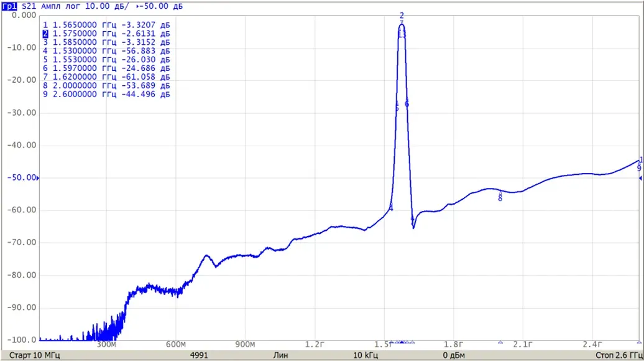Click the -100.0 bottom Y-axis label
The height and width of the screenshot is (361, 644).
22,340
